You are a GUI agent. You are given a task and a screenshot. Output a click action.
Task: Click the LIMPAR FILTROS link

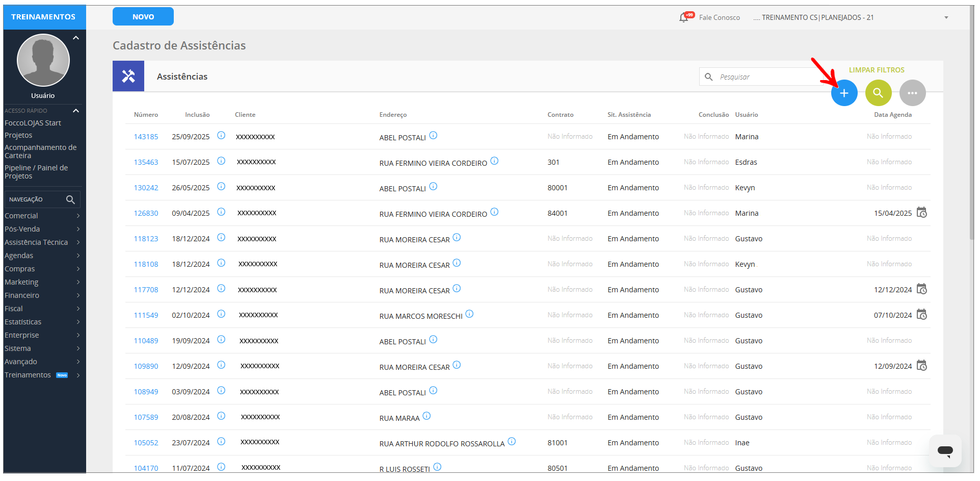pos(876,70)
